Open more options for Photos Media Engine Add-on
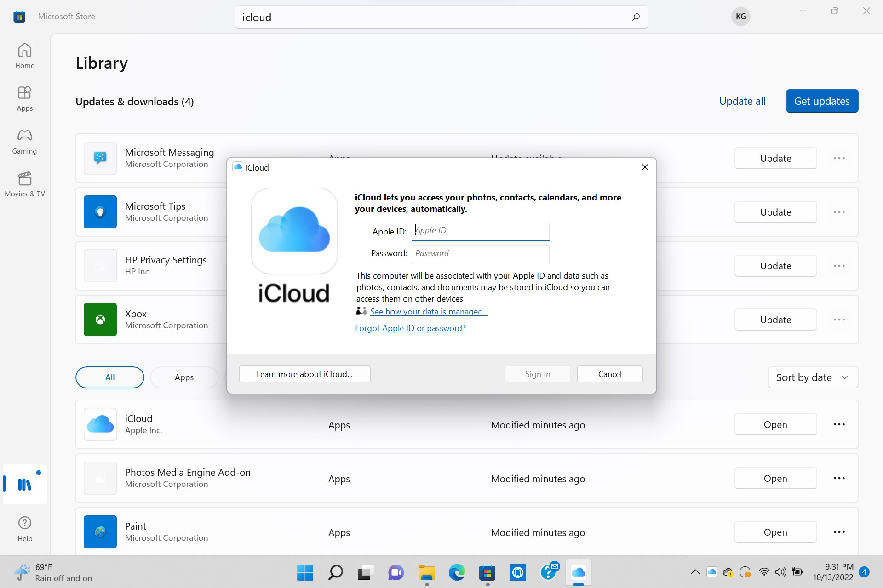 coord(839,478)
